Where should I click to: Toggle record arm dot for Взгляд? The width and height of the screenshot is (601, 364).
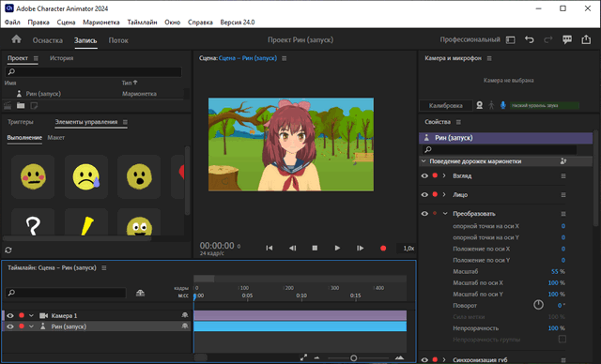click(435, 175)
